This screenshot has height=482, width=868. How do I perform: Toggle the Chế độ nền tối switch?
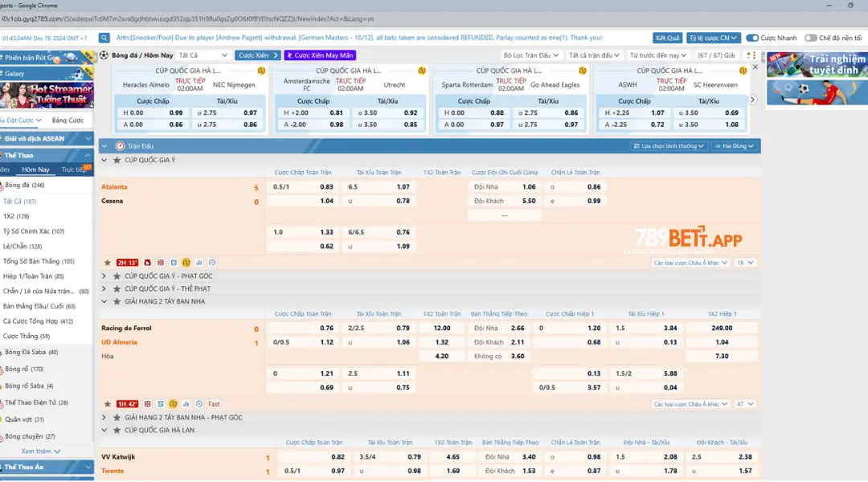click(x=810, y=39)
